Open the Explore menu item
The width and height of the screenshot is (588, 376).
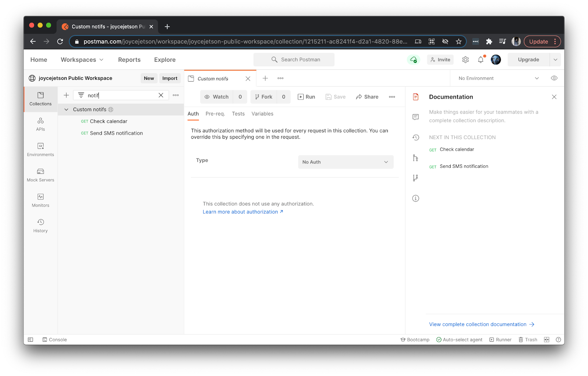click(165, 60)
